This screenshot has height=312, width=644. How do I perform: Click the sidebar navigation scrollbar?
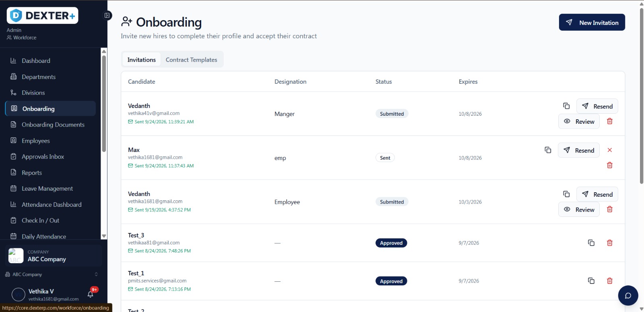[x=104, y=104]
